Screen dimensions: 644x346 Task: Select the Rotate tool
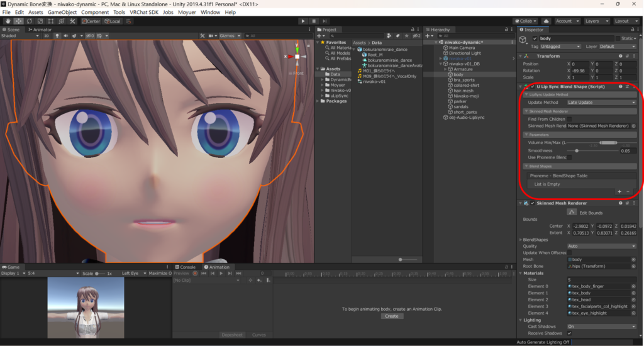click(x=29, y=21)
